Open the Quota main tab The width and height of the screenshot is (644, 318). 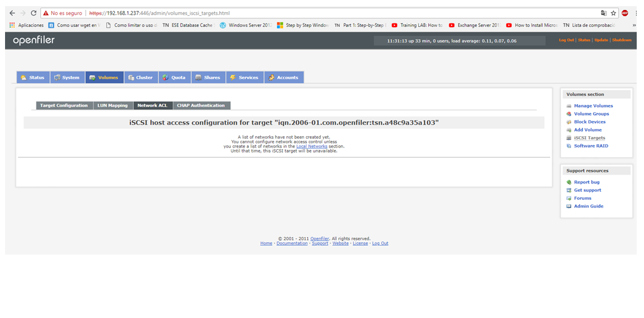[174, 77]
